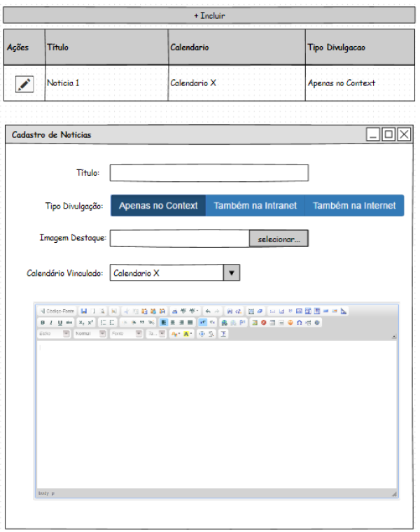This screenshot has height=532, width=420.
Task: Insert smiley using the editor toolbar icon
Action: (290, 323)
